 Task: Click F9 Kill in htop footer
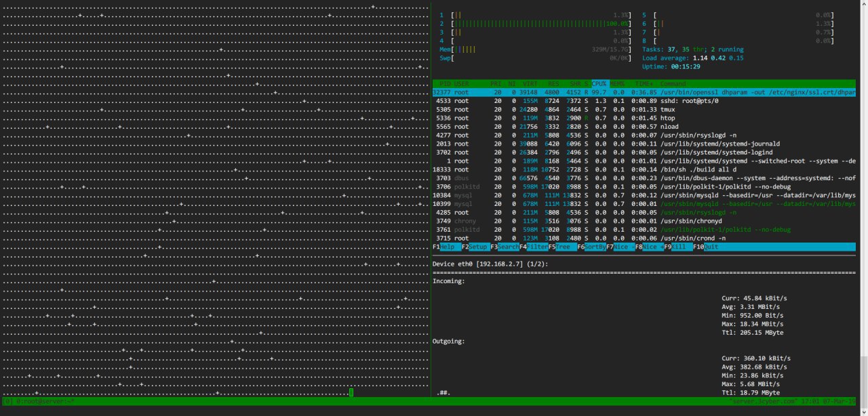pos(677,247)
